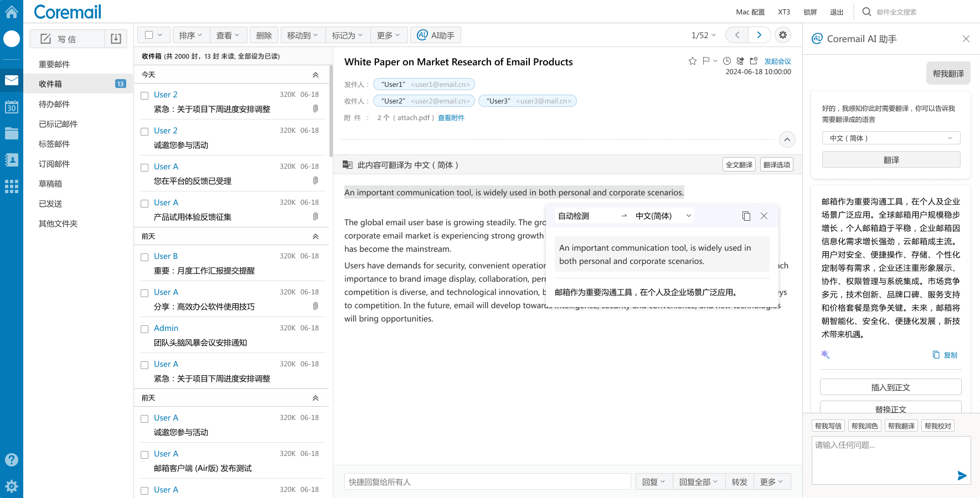Send the AI assistant message
The image size is (980, 498).
click(962, 475)
